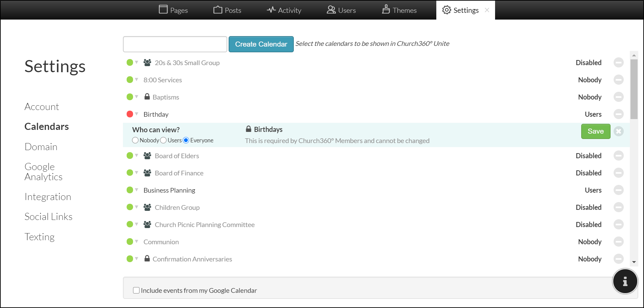Open the Activity tab
Image resolution: width=644 pixels, height=308 pixels.
coord(284,10)
